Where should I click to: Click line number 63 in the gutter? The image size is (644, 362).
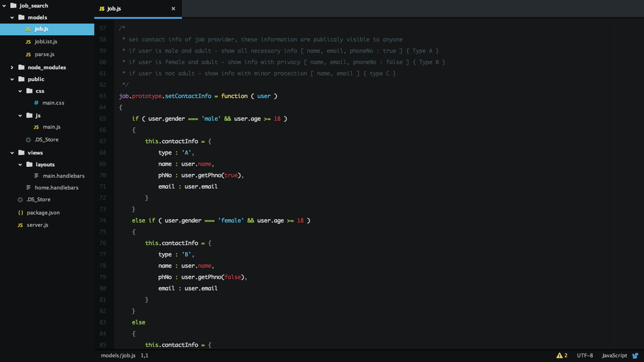tap(103, 96)
